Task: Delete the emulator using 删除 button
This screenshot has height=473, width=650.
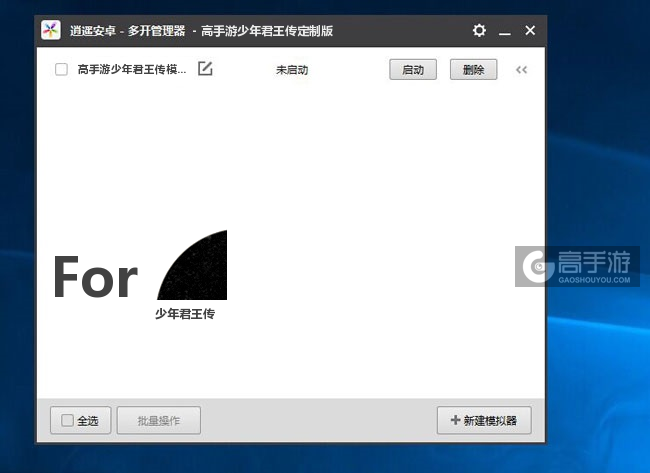Action: (x=473, y=70)
